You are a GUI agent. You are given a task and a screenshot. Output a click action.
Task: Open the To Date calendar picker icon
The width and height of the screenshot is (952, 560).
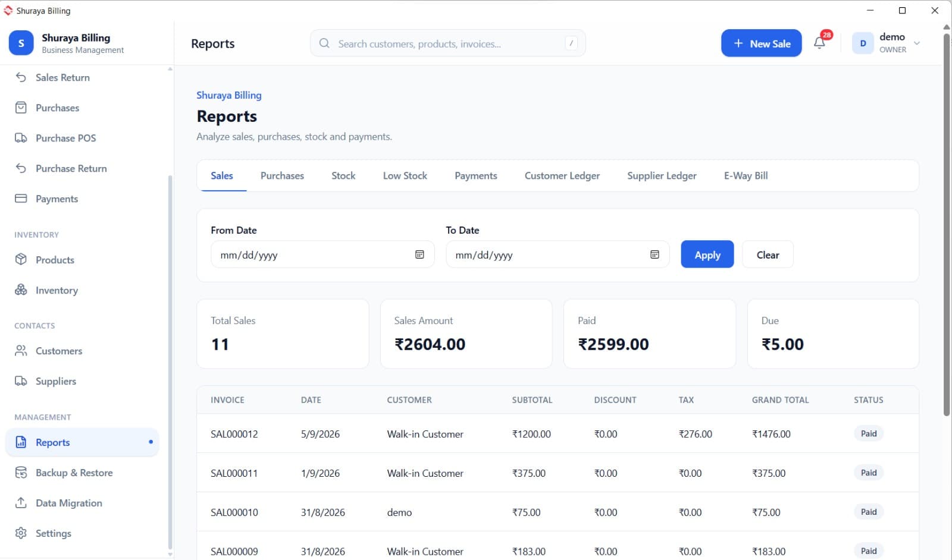[x=654, y=254]
